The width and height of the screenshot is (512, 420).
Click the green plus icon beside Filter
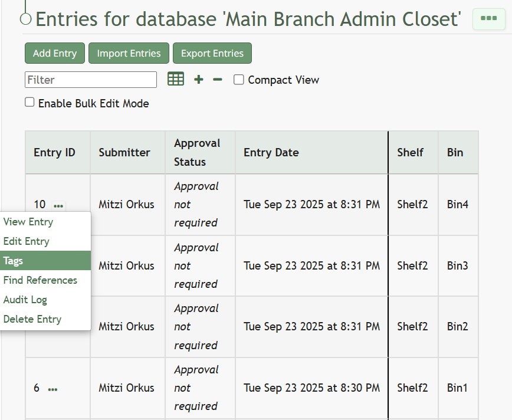click(199, 80)
